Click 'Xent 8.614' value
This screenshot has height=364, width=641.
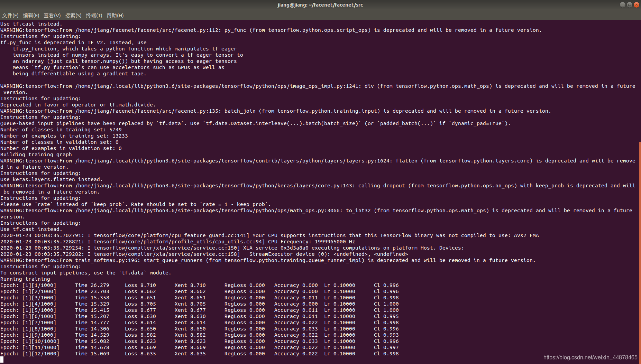(190, 323)
